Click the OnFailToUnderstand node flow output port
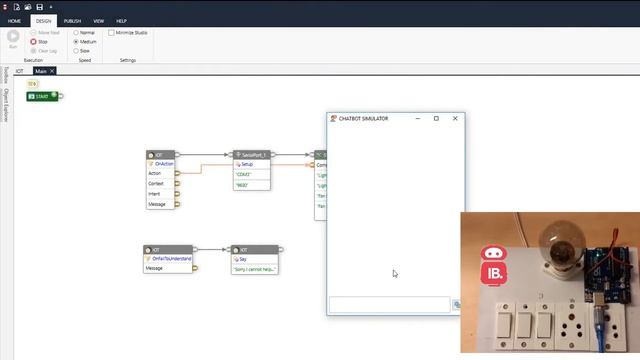Image resolution: width=640 pixels, height=360 pixels. click(x=195, y=249)
